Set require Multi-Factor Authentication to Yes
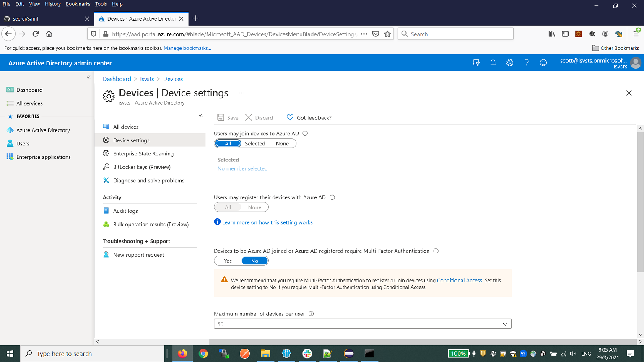644x362 pixels. pyautogui.click(x=228, y=261)
